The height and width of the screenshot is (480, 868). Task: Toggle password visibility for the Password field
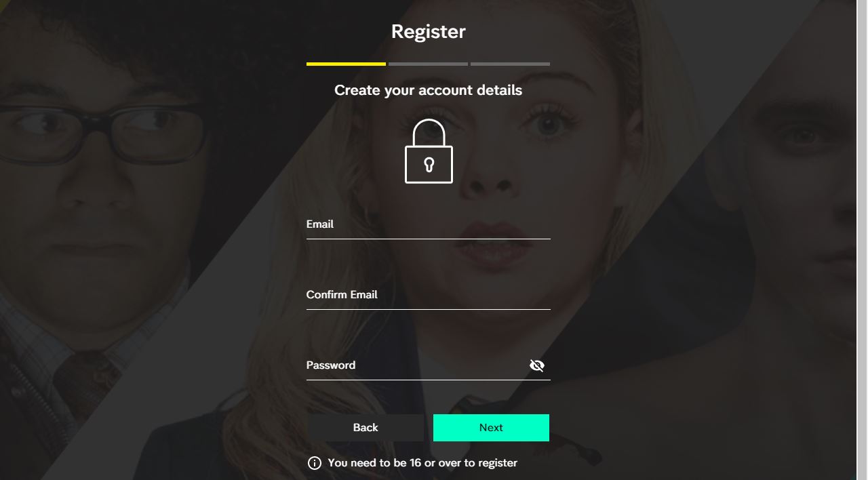pyautogui.click(x=537, y=365)
